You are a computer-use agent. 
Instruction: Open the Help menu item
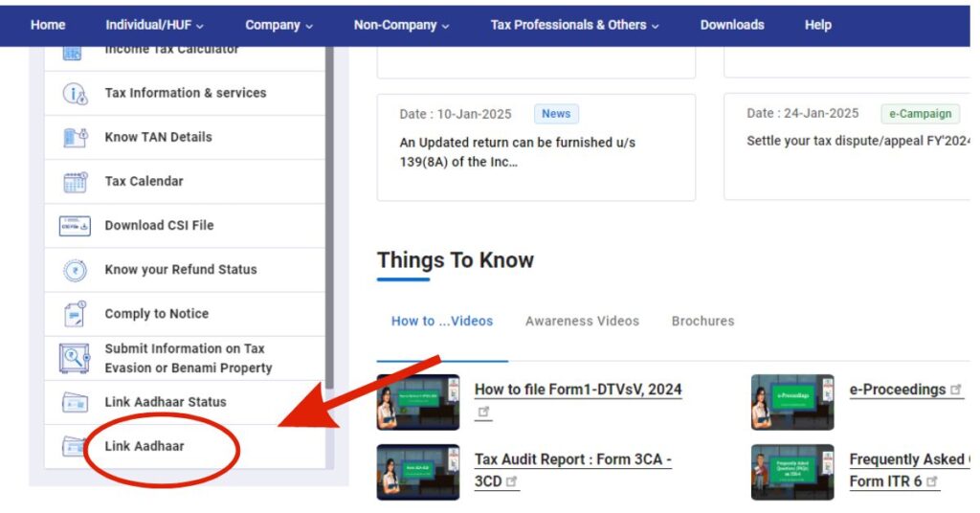pos(817,25)
